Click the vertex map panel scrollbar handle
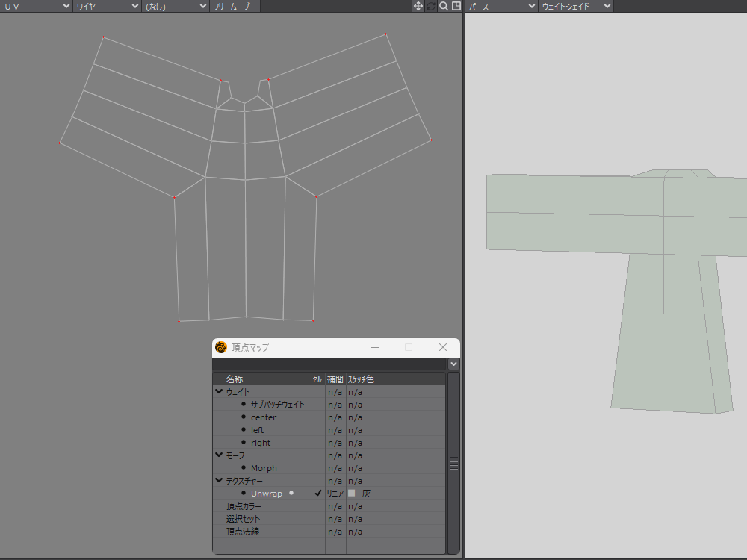The image size is (747, 560). pos(453,464)
